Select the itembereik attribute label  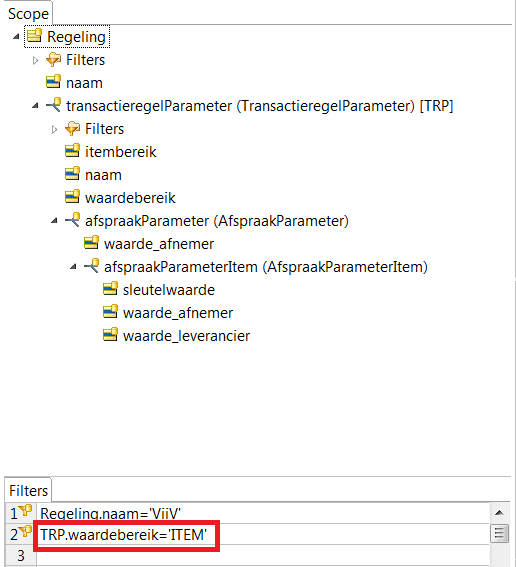click(x=121, y=152)
